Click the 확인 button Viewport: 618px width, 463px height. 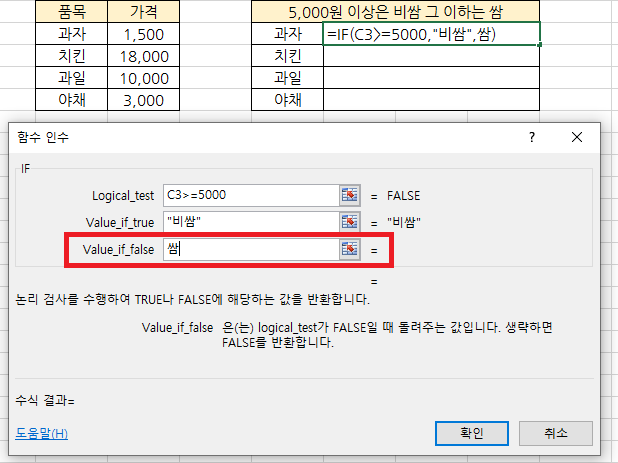tap(472, 433)
